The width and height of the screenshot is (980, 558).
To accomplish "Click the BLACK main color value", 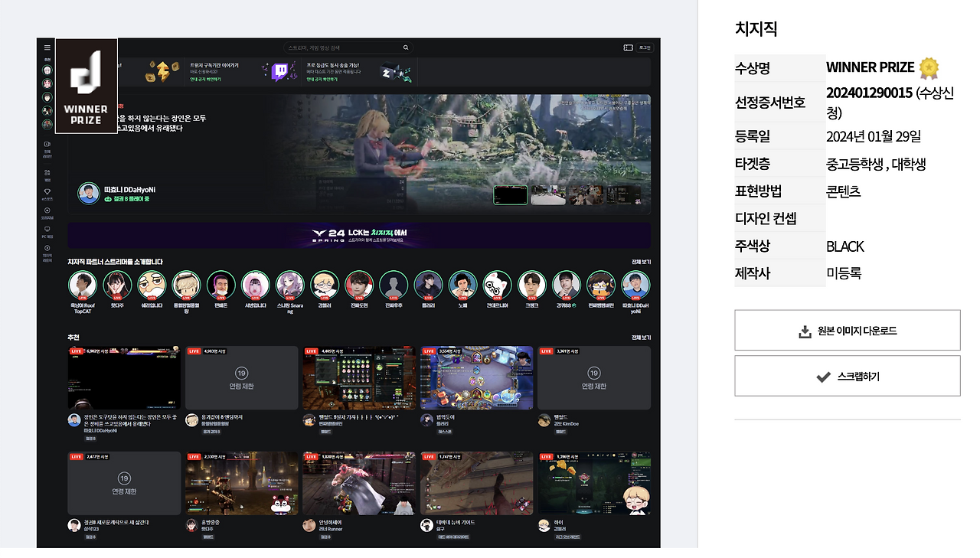I will (845, 246).
